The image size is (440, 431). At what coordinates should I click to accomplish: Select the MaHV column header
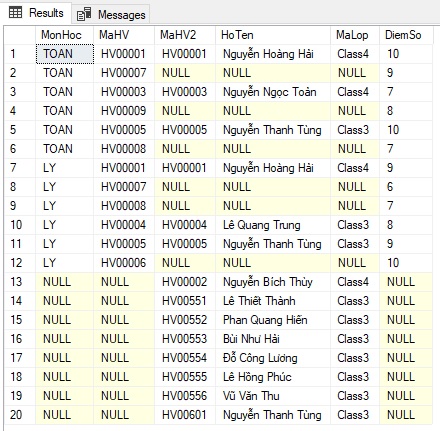click(x=124, y=35)
